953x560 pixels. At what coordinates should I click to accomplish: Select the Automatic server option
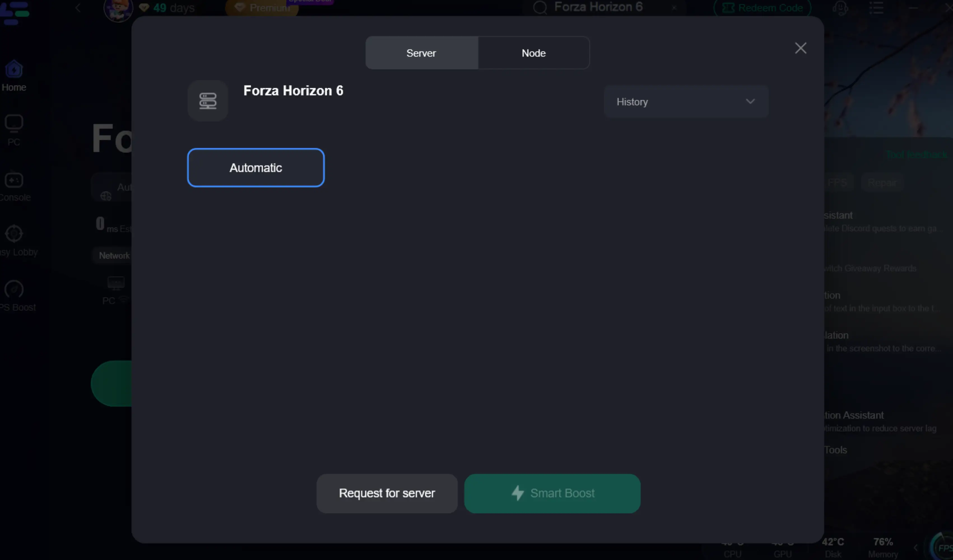256,167
